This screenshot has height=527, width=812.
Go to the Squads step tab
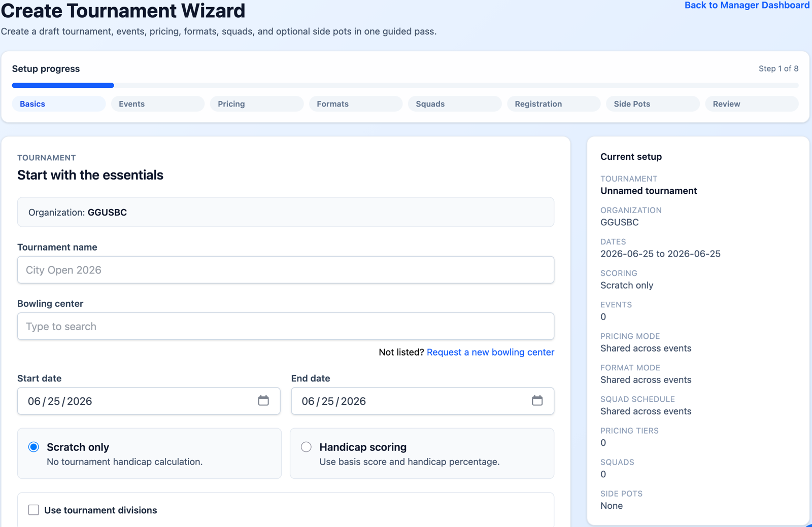[x=455, y=104]
